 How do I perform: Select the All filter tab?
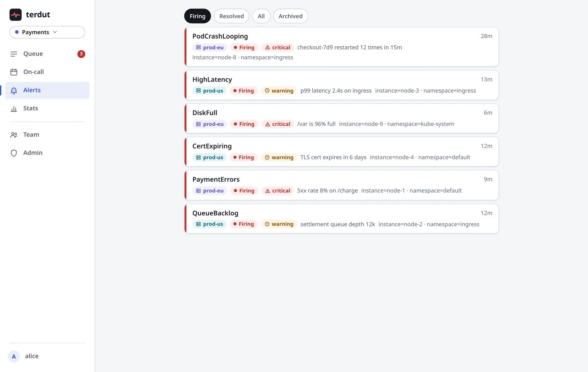(261, 16)
